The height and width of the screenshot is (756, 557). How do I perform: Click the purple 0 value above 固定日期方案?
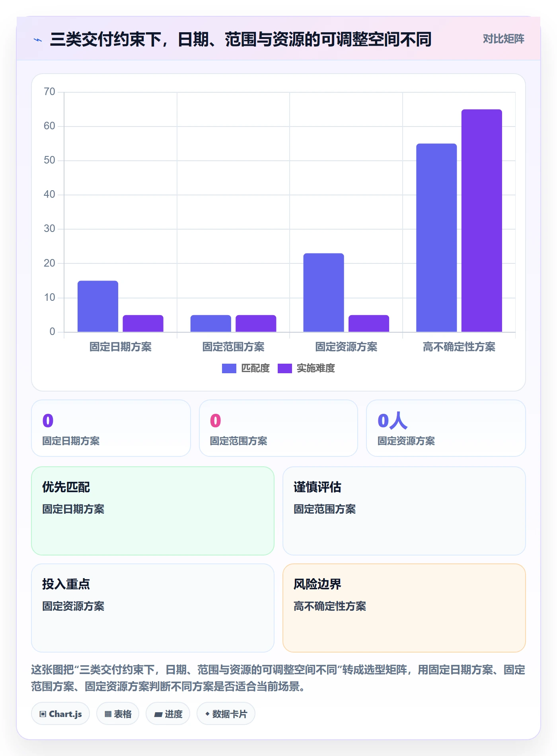click(x=48, y=421)
